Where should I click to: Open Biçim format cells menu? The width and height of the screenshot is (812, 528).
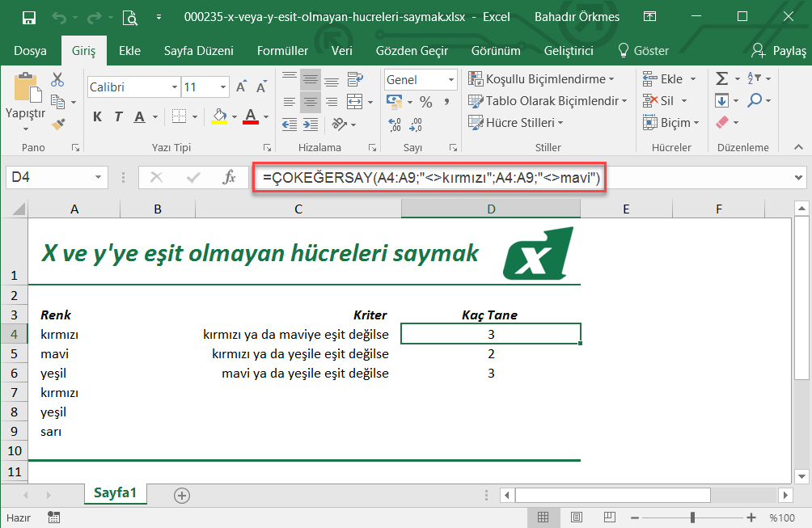(670, 123)
